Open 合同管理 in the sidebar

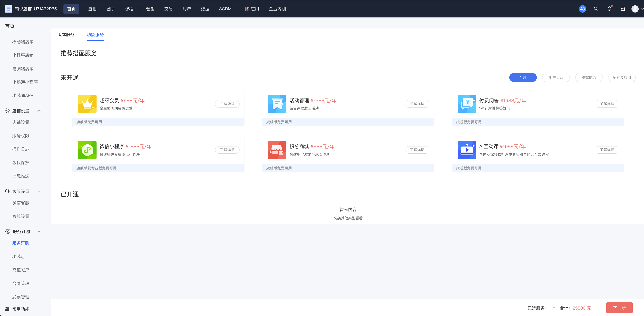pyautogui.click(x=21, y=283)
